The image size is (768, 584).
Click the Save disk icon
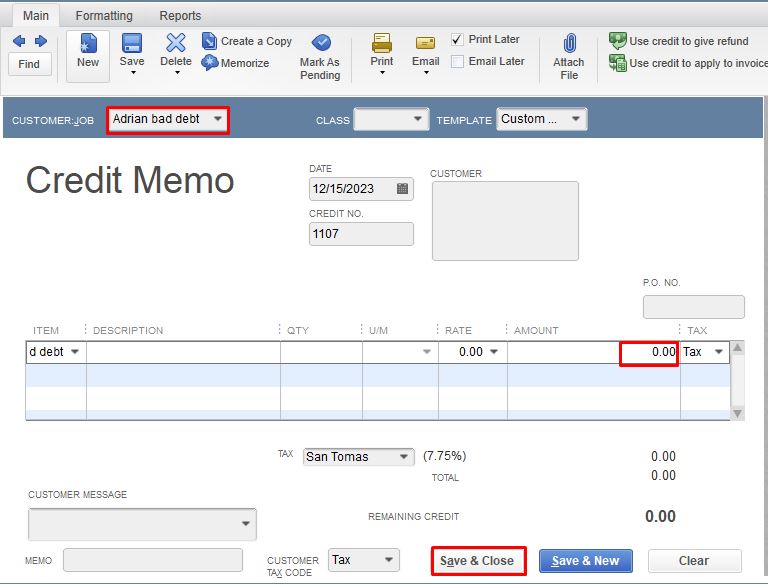click(x=132, y=43)
